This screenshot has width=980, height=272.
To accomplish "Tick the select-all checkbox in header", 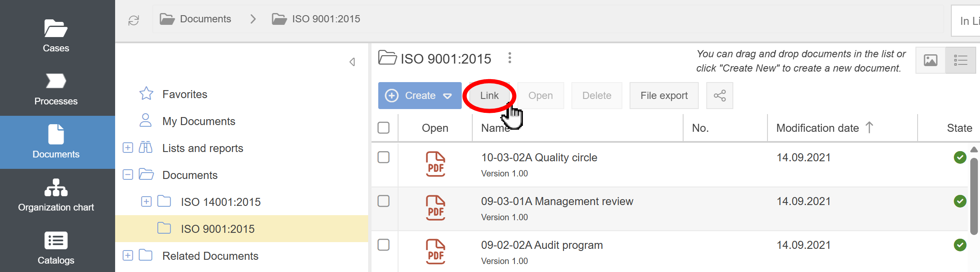I will tap(383, 128).
